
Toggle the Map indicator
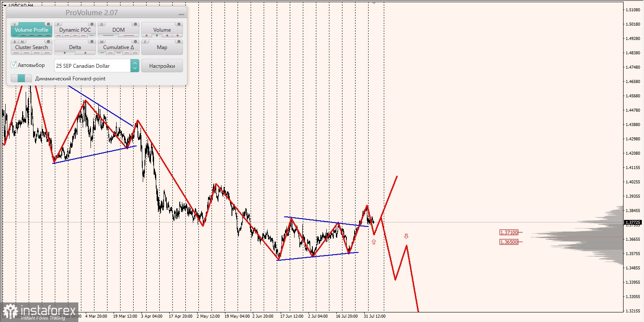click(x=162, y=47)
